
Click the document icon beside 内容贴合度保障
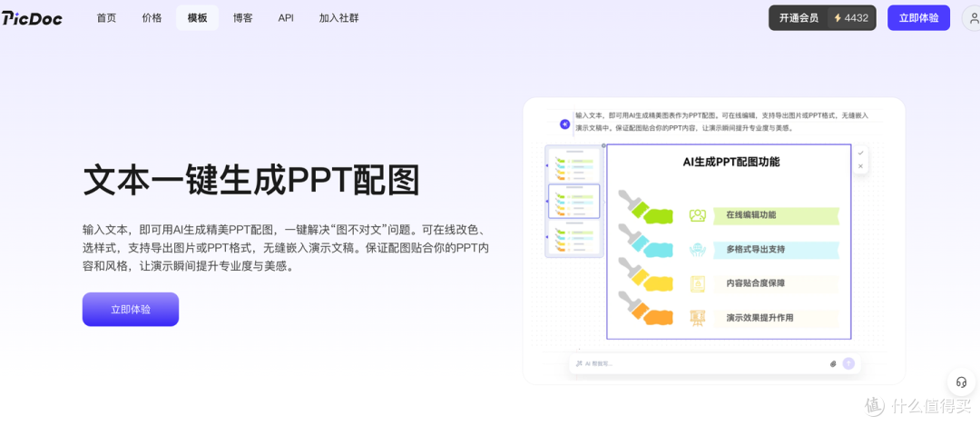tap(698, 283)
